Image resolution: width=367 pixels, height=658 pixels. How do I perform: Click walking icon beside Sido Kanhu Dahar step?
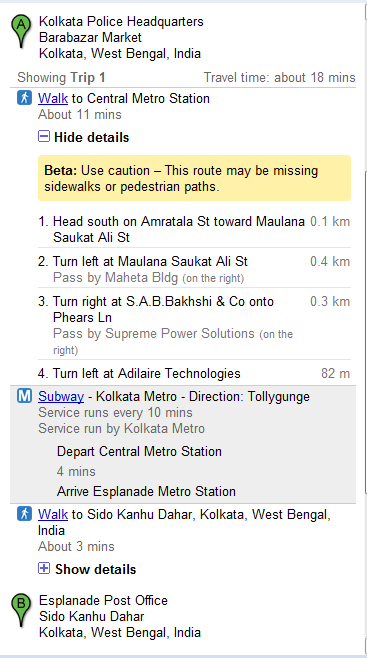(x=24, y=514)
